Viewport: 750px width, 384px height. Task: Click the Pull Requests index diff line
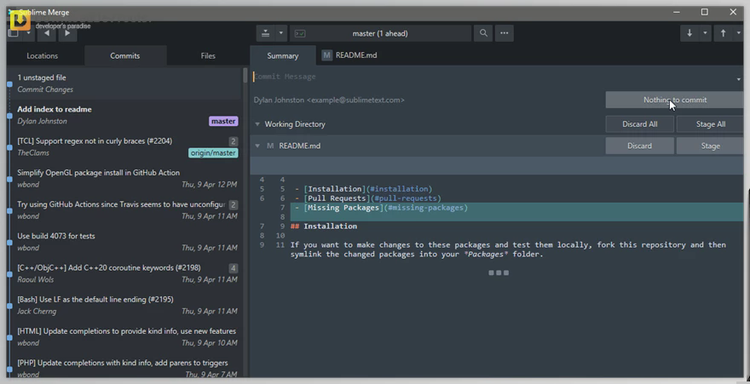click(x=368, y=198)
